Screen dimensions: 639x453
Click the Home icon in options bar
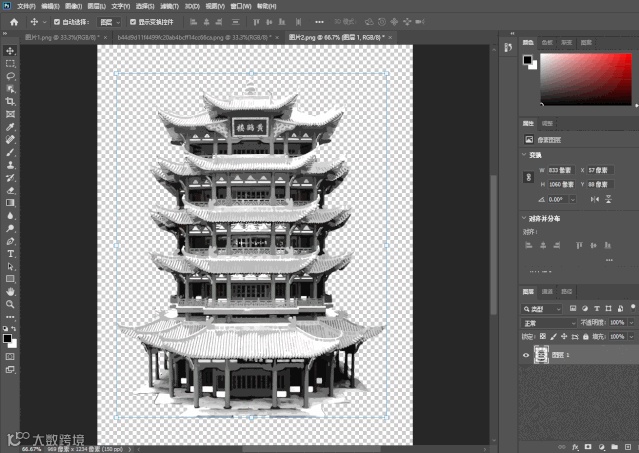click(14, 22)
